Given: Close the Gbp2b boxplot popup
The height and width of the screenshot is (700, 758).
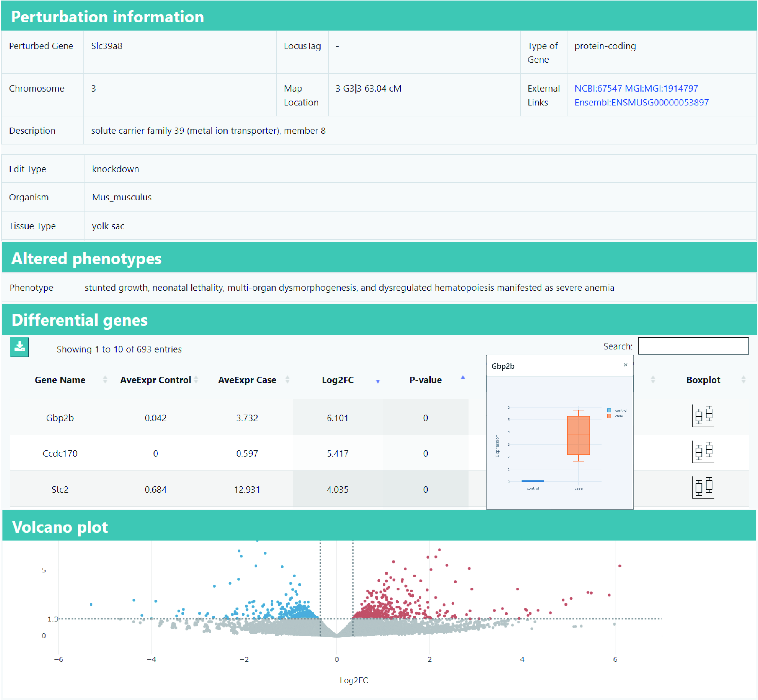Looking at the screenshot, I should (x=626, y=365).
